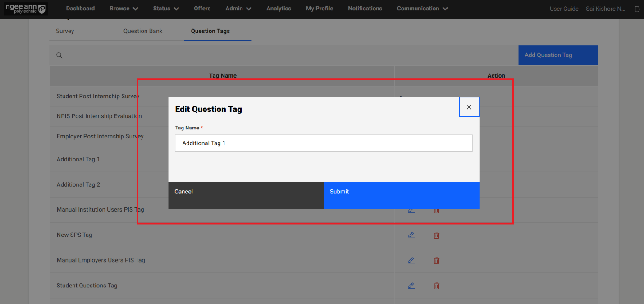Switch to the Survey tab

tap(65, 31)
